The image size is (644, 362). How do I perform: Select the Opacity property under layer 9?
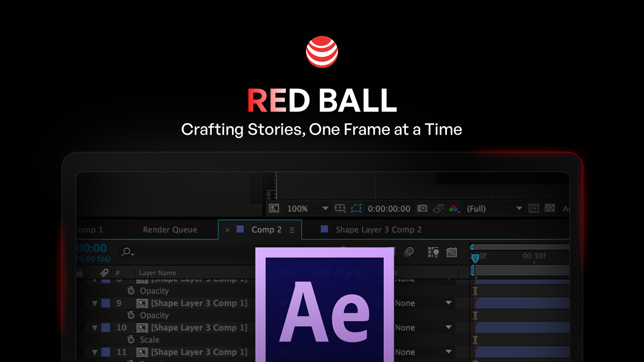pyautogui.click(x=154, y=315)
